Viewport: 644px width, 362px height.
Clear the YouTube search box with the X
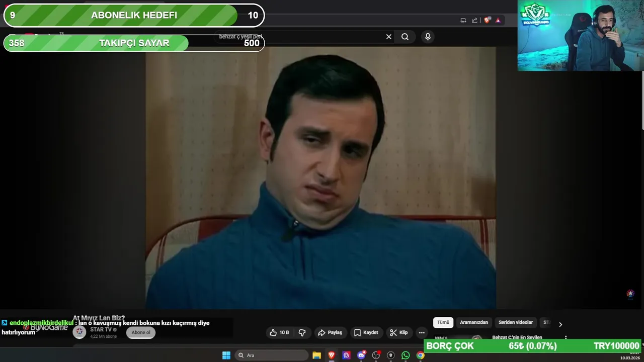tap(388, 37)
